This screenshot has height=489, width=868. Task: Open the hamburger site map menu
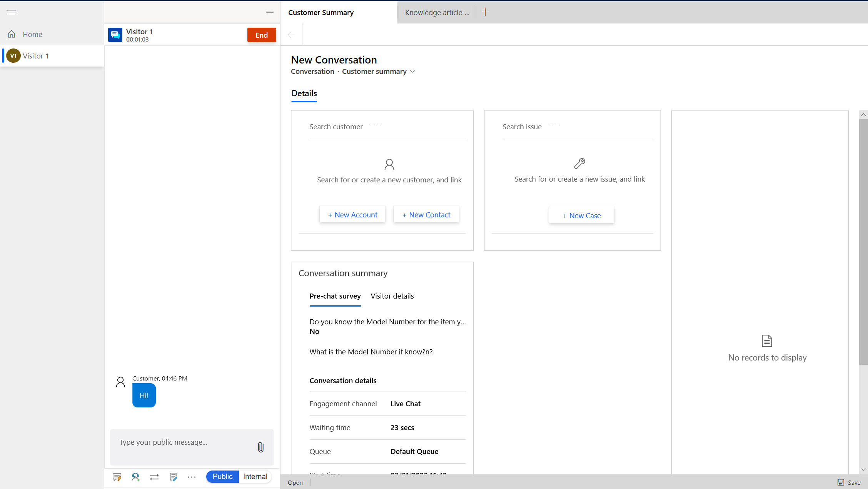coord(12,12)
